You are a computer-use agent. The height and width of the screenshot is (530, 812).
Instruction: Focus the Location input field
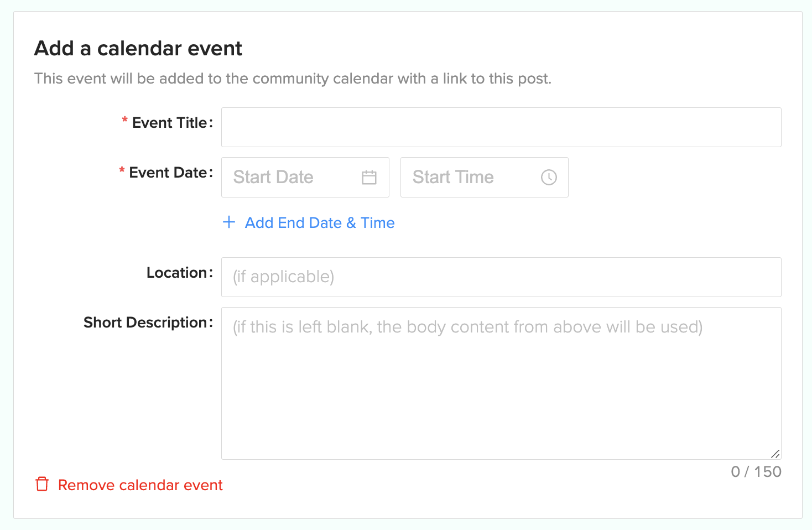pos(501,277)
